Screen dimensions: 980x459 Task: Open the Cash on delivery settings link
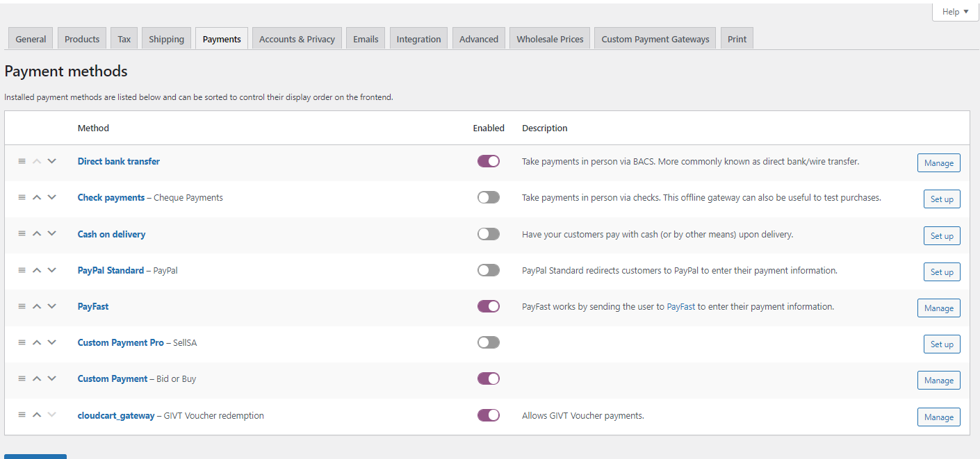pos(111,233)
